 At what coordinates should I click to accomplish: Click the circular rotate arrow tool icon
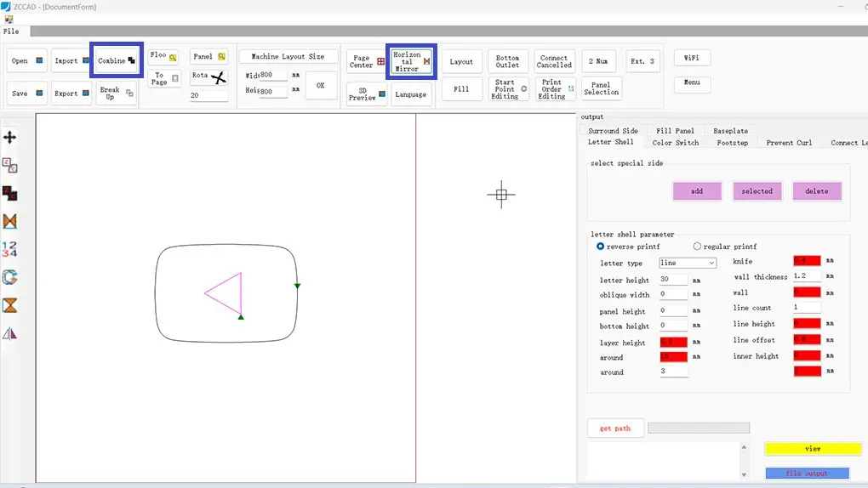point(10,277)
